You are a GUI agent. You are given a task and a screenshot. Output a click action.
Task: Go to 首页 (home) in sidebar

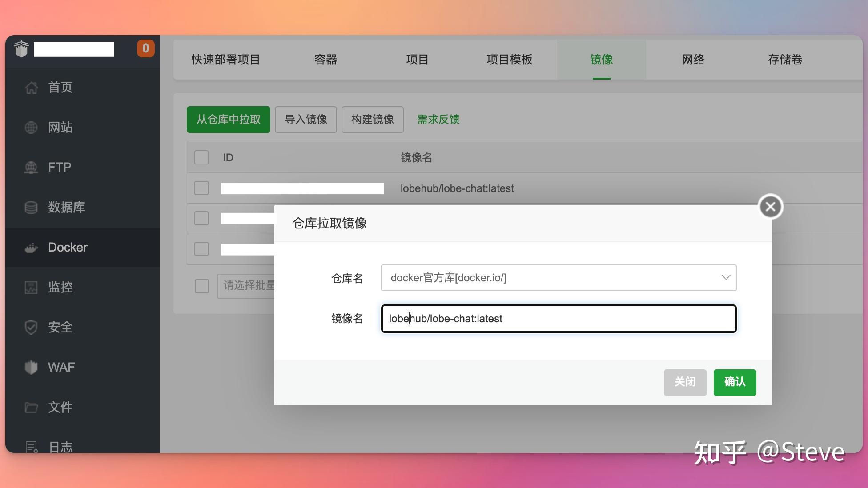[60, 88]
